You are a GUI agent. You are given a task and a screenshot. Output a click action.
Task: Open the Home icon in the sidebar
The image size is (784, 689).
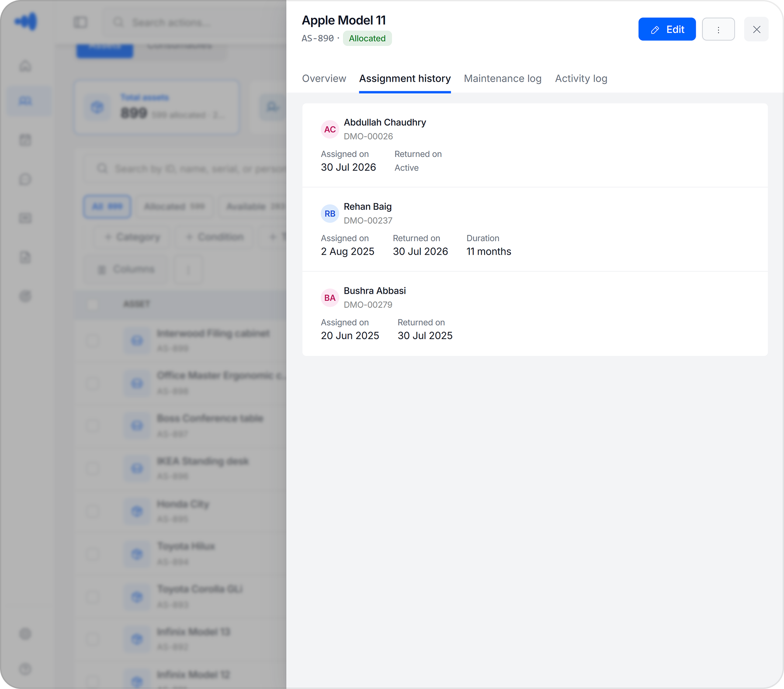click(25, 66)
